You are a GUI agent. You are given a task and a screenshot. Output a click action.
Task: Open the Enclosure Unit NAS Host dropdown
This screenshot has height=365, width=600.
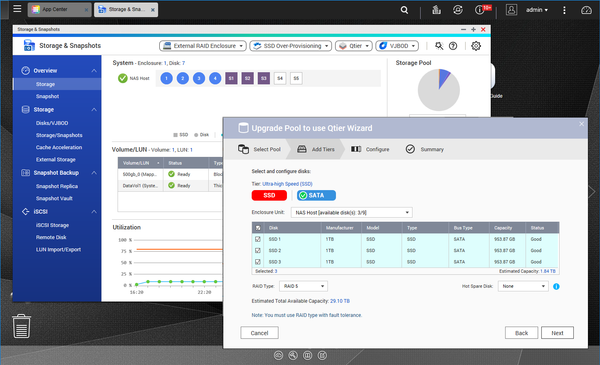pos(352,212)
